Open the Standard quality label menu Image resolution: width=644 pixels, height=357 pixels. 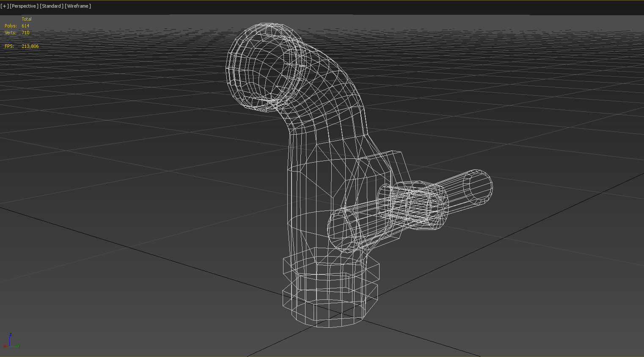click(x=52, y=6)
